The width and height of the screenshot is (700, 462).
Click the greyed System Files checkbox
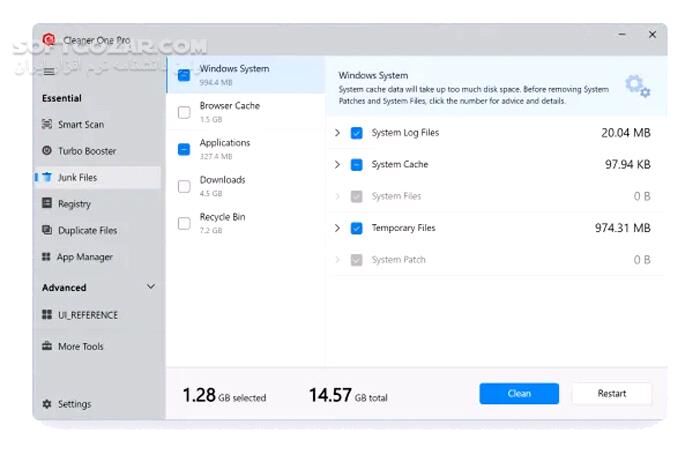point(356,196)
